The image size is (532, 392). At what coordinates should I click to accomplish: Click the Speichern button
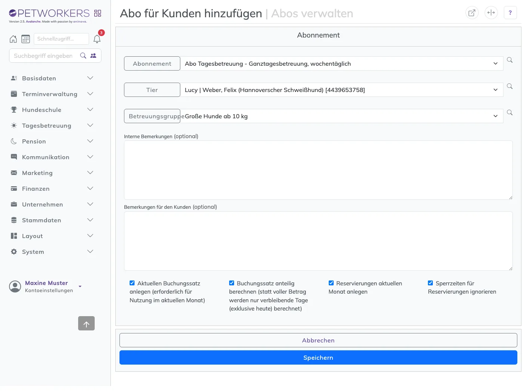point(318,357)
